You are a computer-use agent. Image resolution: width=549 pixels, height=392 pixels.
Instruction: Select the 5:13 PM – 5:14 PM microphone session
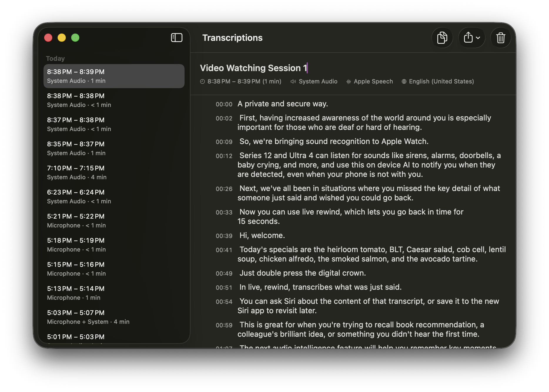[114, 293]
